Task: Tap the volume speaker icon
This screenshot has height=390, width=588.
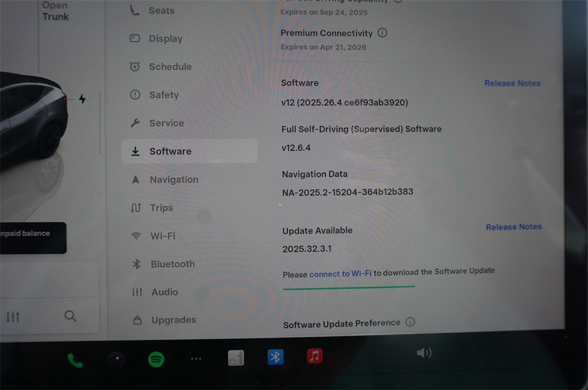Action: click(x=424, y=353)
